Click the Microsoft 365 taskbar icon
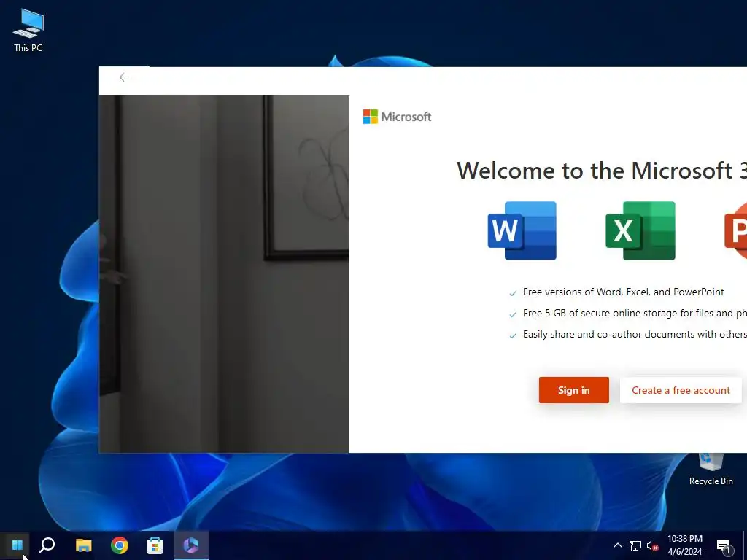This screenshot has width=747, height=560. [x=191, y=545]
